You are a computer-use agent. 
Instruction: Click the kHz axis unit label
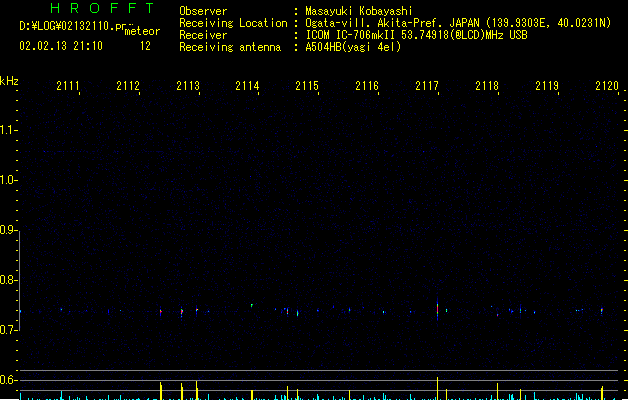(9, 81)
